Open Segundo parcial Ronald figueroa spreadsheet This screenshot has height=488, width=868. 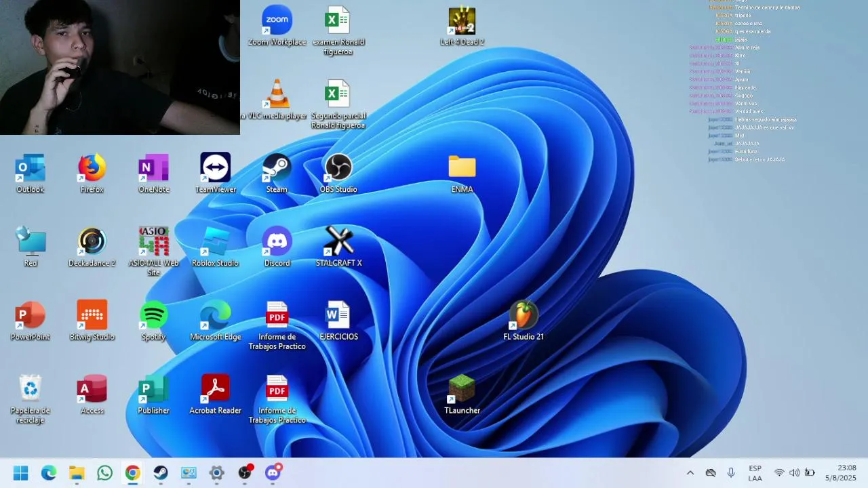[338, 104]
